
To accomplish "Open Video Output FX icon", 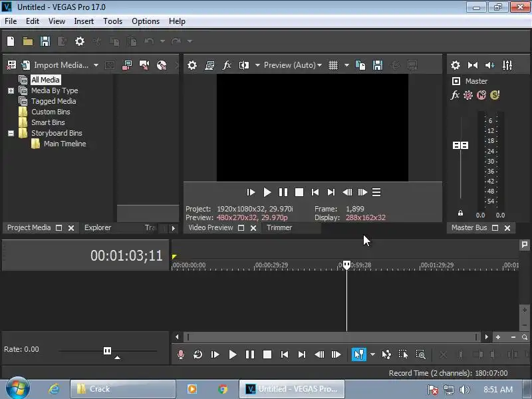I will (227, 65).
